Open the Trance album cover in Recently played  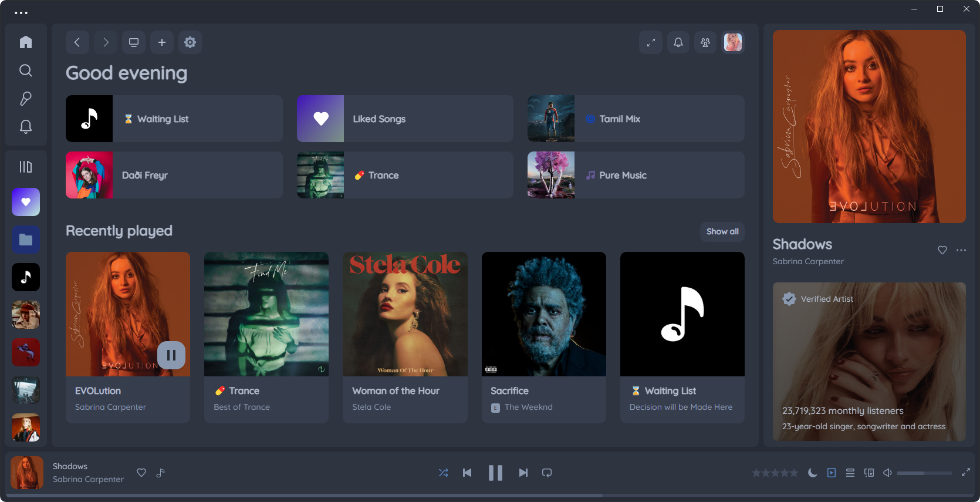266,314
